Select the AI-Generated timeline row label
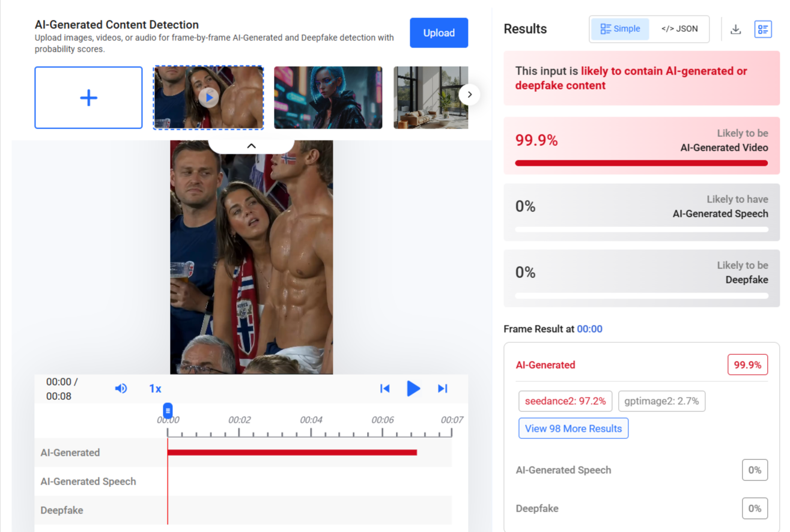 (70, 453)
